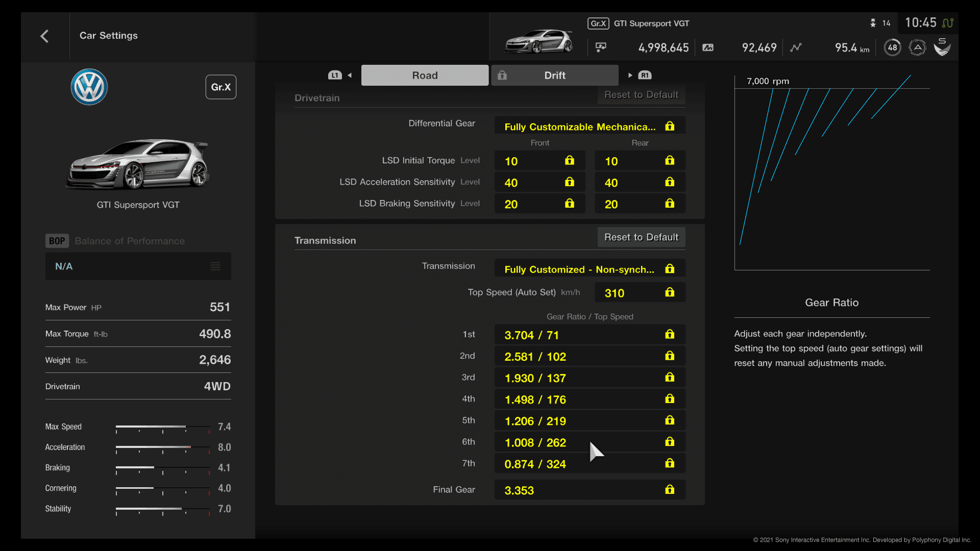Edit 7th gear ratio 0.874 / 324
Image resolution: width=980 pixels, height=551 pixels.
[590, 463]
